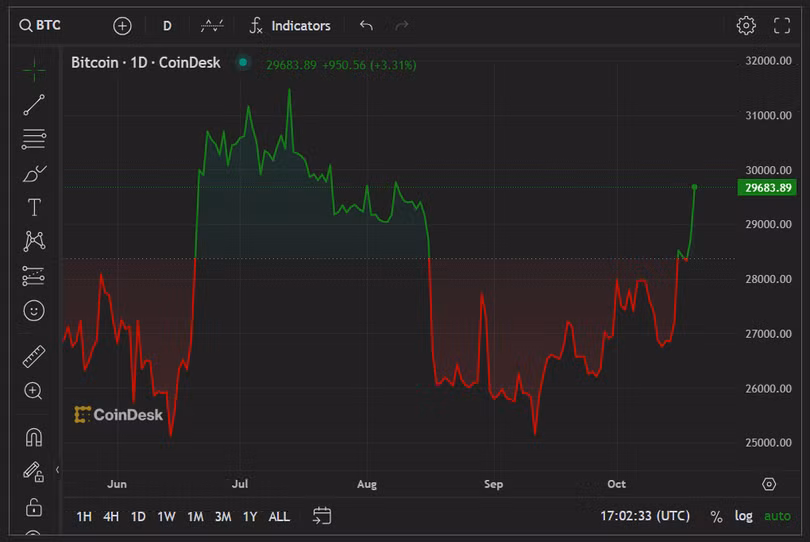Click the latest green price point marker
The image size is (810, 542).
pos(694,187)
